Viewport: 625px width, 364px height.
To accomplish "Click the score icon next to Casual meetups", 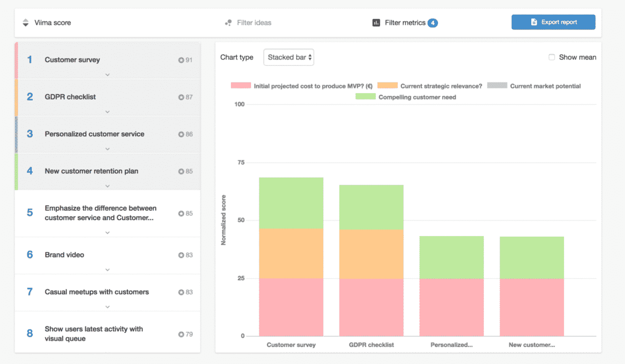I will point(181,292).
